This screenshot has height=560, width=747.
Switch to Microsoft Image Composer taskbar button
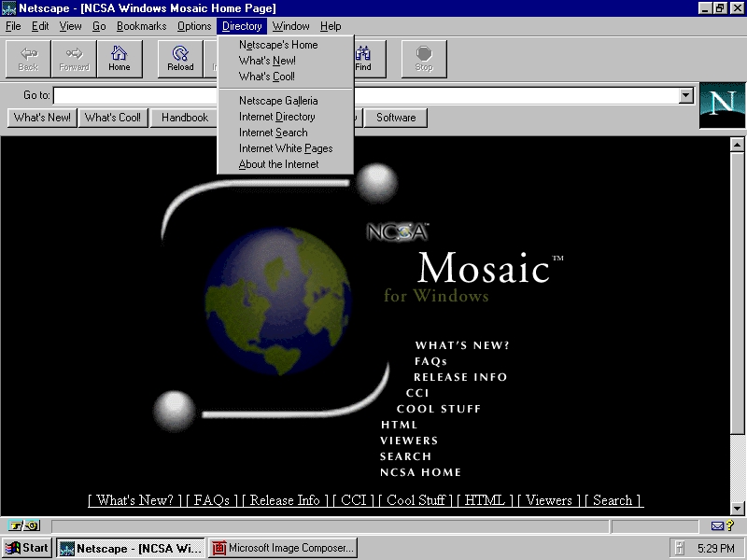(x=284, y=548)
